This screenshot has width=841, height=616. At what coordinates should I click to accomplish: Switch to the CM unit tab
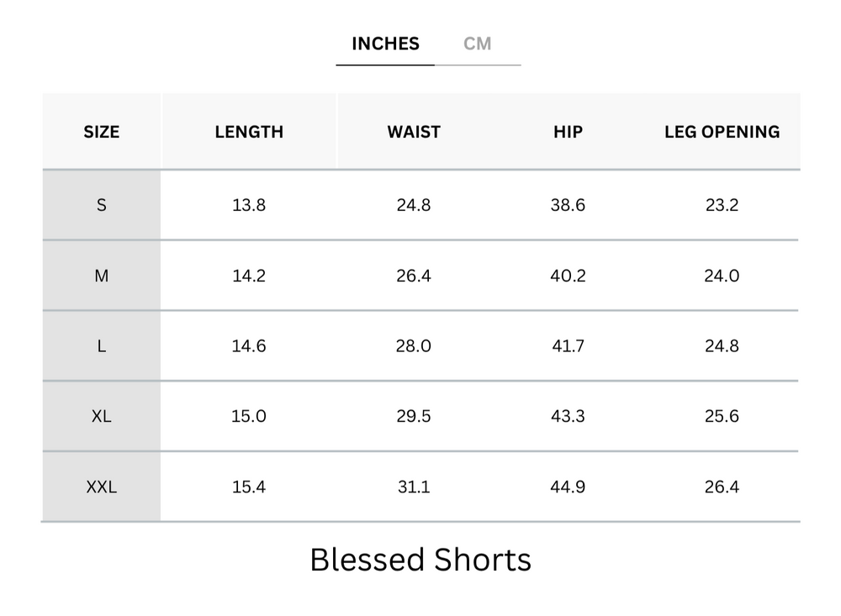coord(478,45)
